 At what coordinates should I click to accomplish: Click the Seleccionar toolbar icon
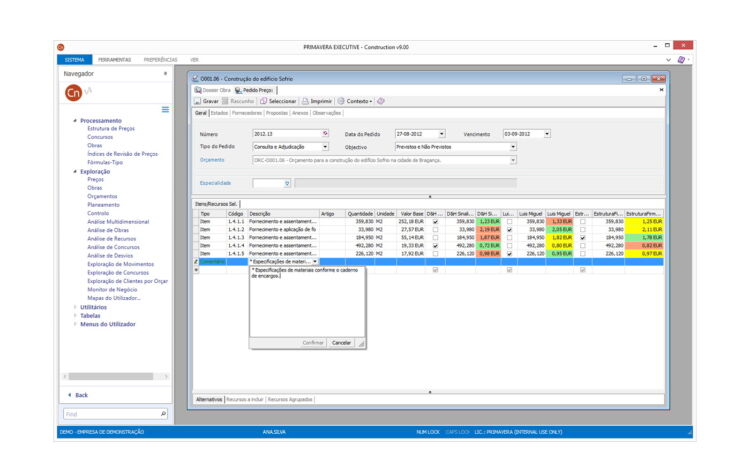pos(263,101)
